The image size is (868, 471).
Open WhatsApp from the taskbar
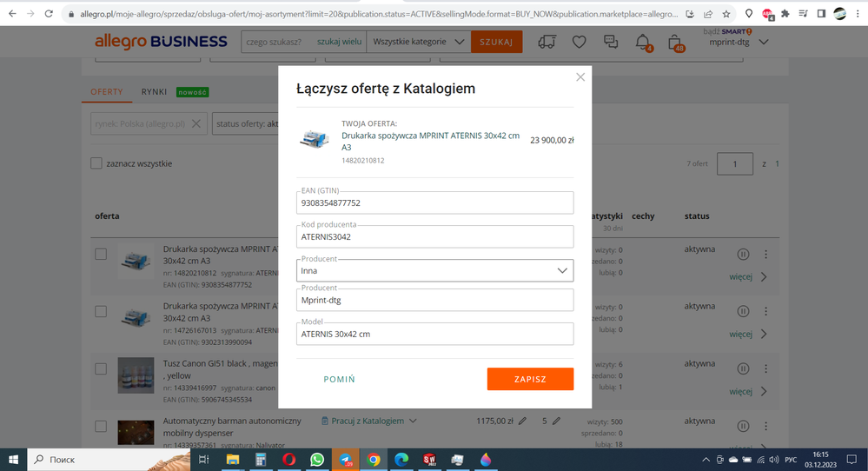tap(317, 460)
